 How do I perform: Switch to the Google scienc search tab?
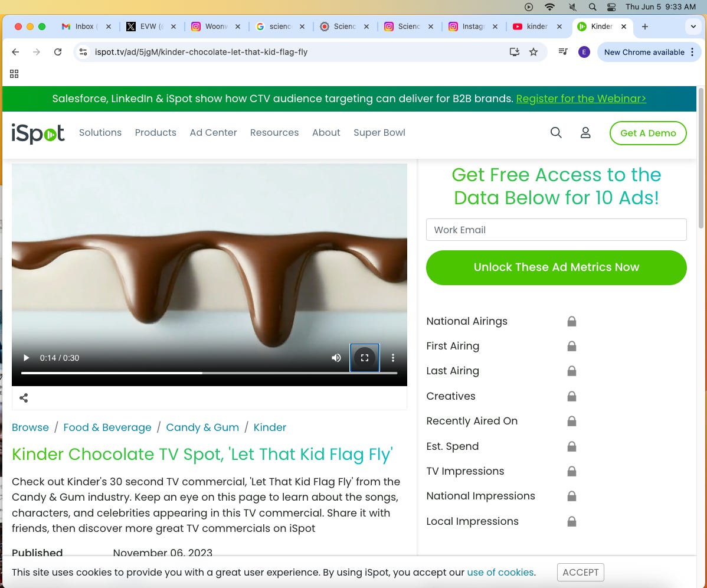280,27
